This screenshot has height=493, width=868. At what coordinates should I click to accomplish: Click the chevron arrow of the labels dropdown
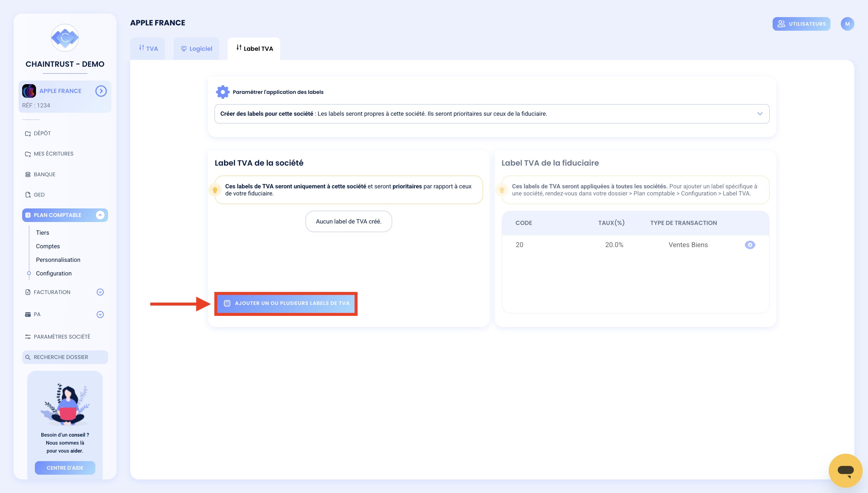760,114
